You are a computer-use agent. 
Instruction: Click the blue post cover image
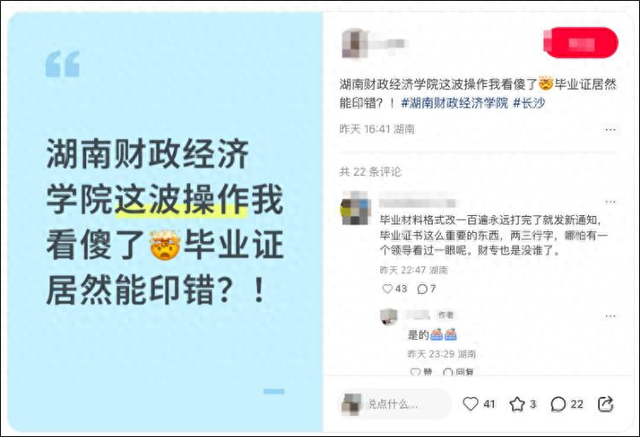pos(165,222)
